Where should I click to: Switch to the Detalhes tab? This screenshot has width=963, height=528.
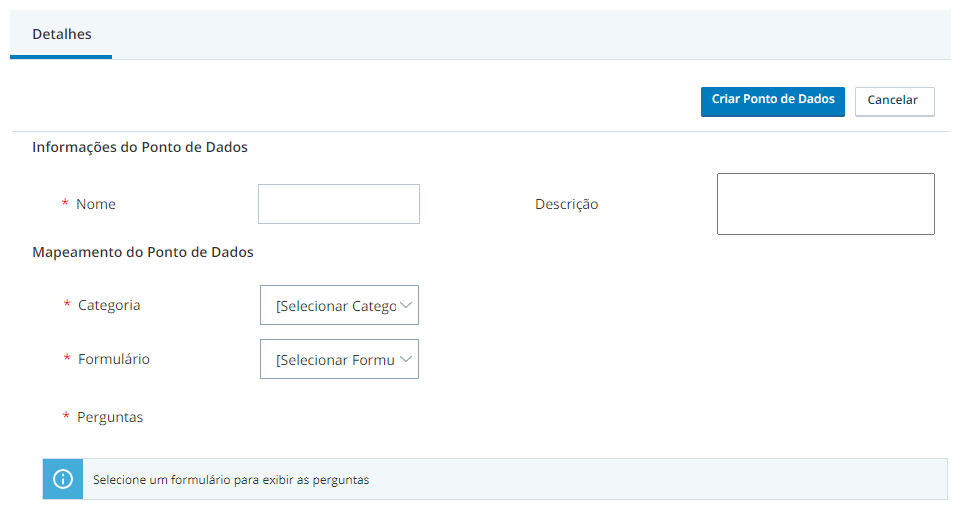tap(61, 34)
